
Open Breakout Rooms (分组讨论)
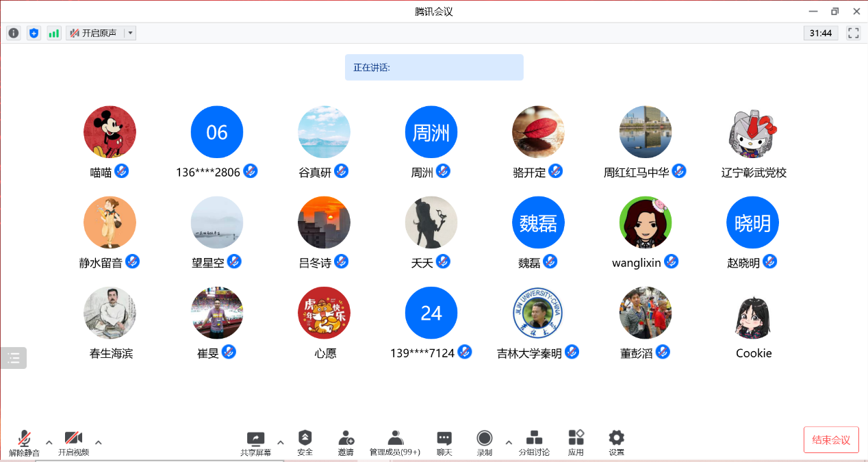coord(534,442)
